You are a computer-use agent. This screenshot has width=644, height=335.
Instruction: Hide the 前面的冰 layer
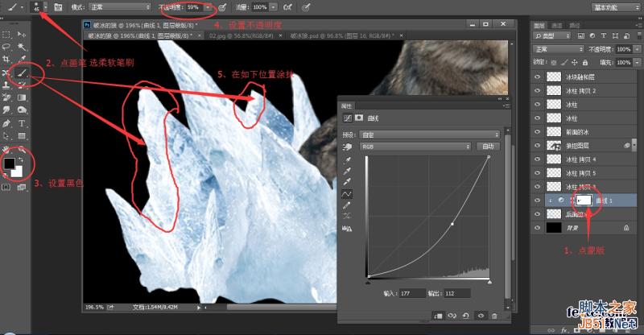537,131
